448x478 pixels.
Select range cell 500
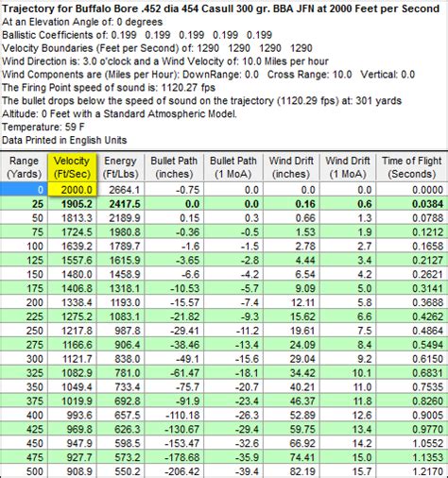click(x=24, y=471)
